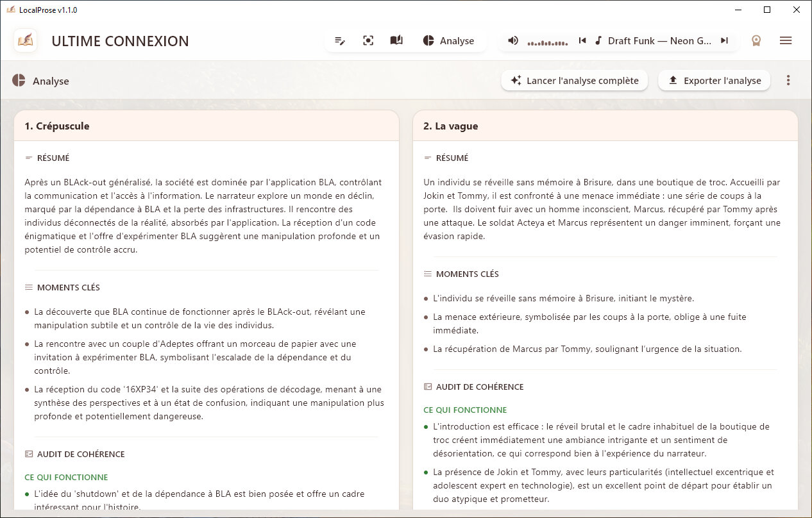The width and height of the screenshot is (812, 518).
Task: Collapse the '2. La vague' chapter card header
Action: pos(605,126)
